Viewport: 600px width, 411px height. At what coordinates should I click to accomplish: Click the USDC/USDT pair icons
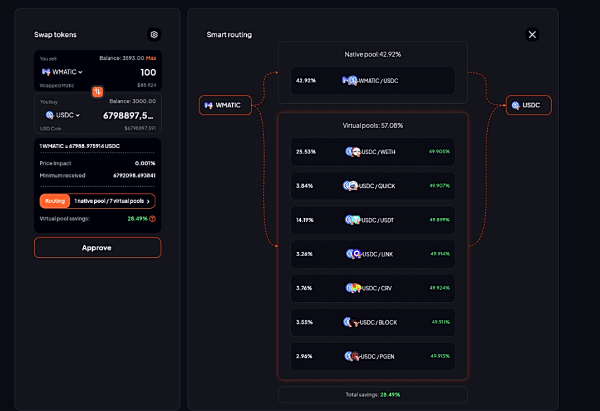(x=353, y=220)
